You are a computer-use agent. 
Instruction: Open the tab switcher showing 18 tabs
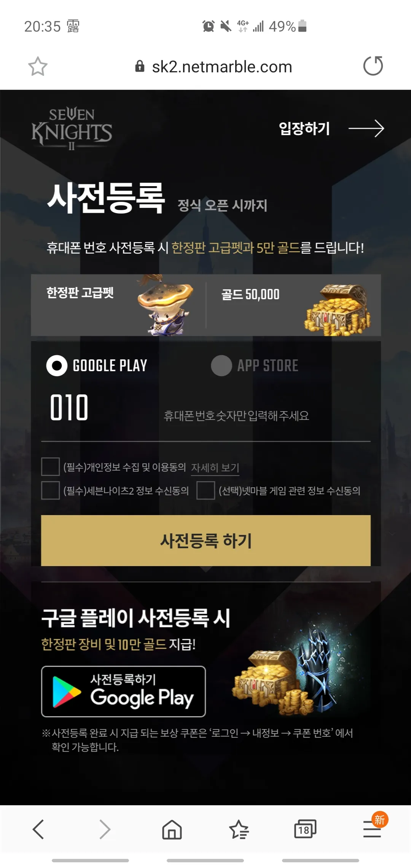coord(305,829)
